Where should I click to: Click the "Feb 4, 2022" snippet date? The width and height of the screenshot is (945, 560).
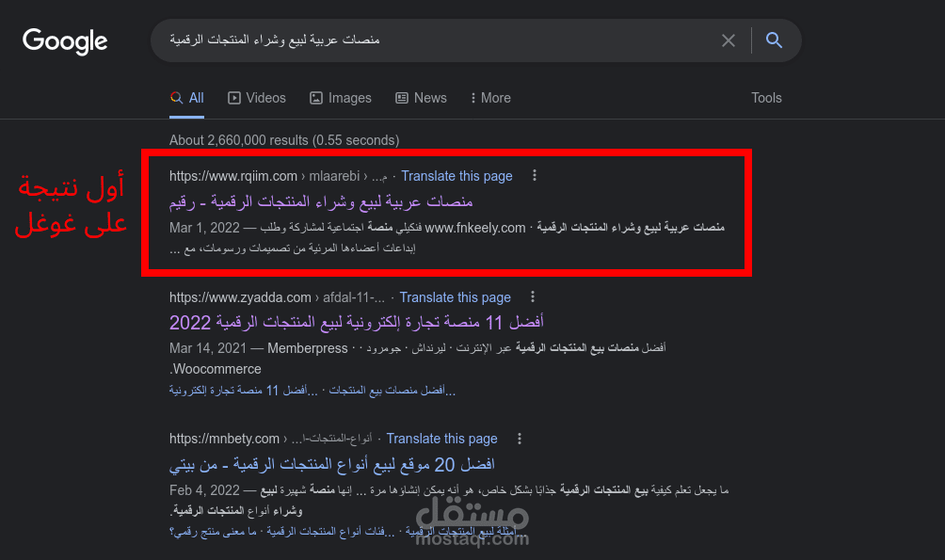[x=204, y=490]
